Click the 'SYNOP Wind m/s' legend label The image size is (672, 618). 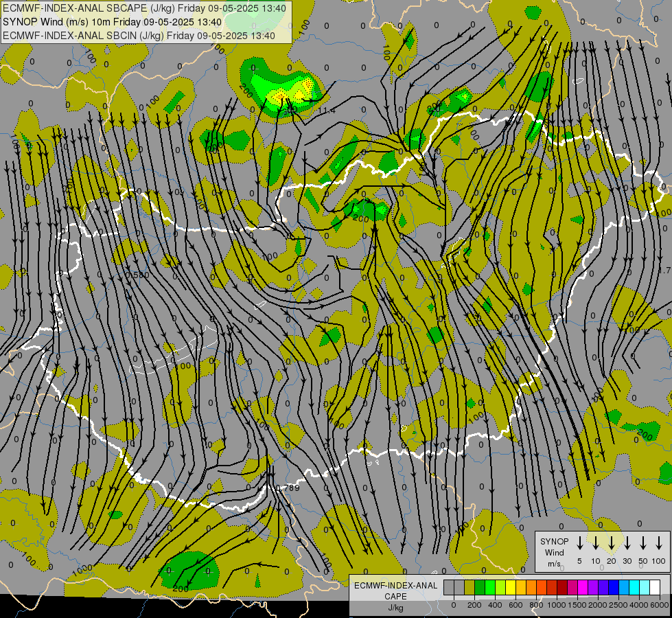point(554,552)
